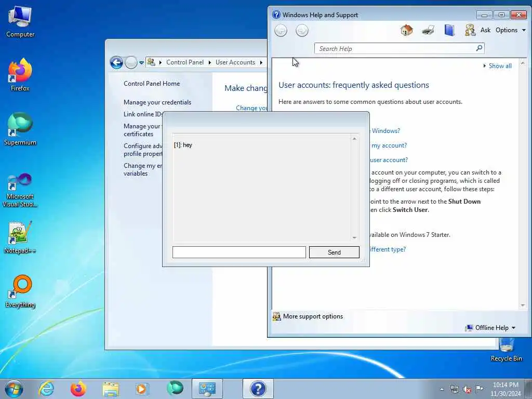Click the chat message input field

(x=239, y=252)
